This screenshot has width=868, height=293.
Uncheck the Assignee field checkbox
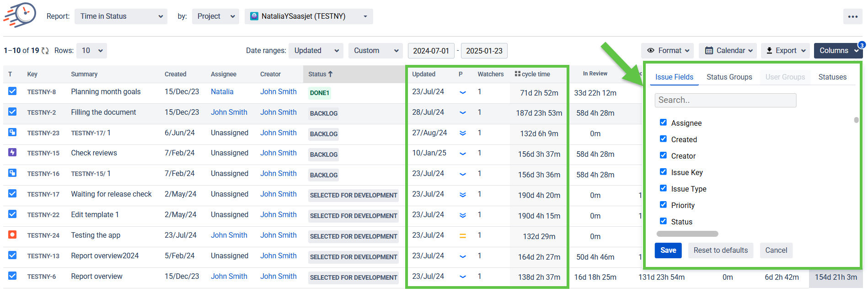(x=663, y=123)
